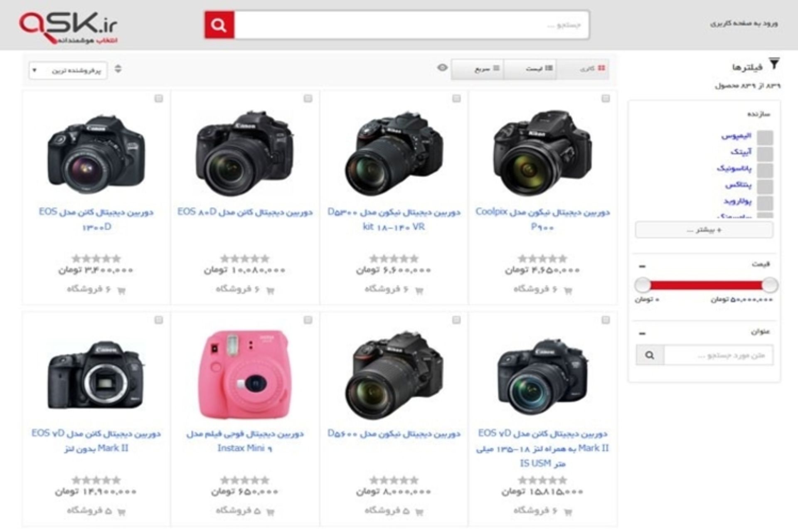Click the filters funnel icon
798x532 pixels.
[x=774, y=64]
